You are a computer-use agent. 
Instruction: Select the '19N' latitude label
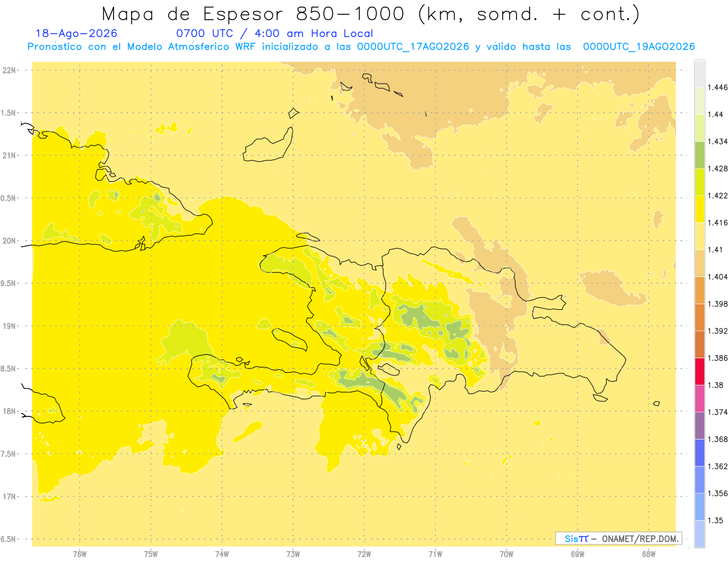click(x=10, y=326)
